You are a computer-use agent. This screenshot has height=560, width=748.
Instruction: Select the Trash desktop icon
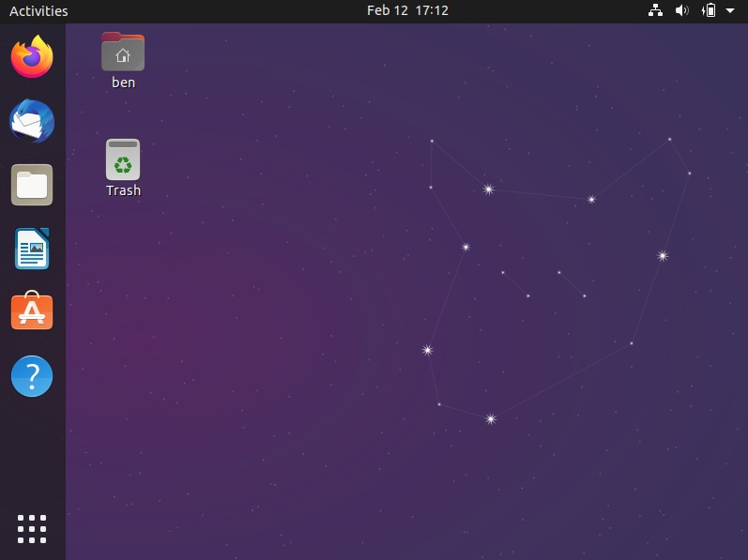123,159
